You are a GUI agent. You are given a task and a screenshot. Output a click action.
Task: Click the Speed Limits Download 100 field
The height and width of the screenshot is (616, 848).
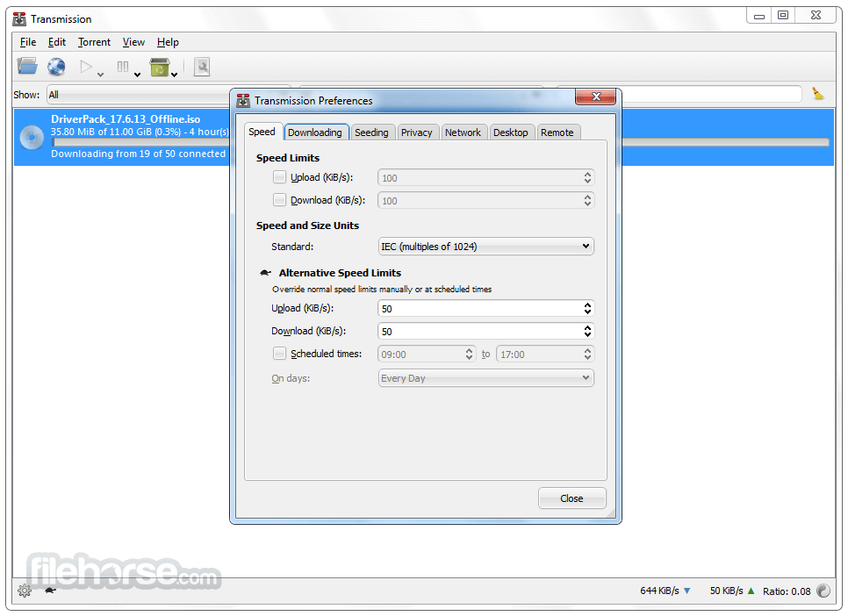(x=485, y=200)
